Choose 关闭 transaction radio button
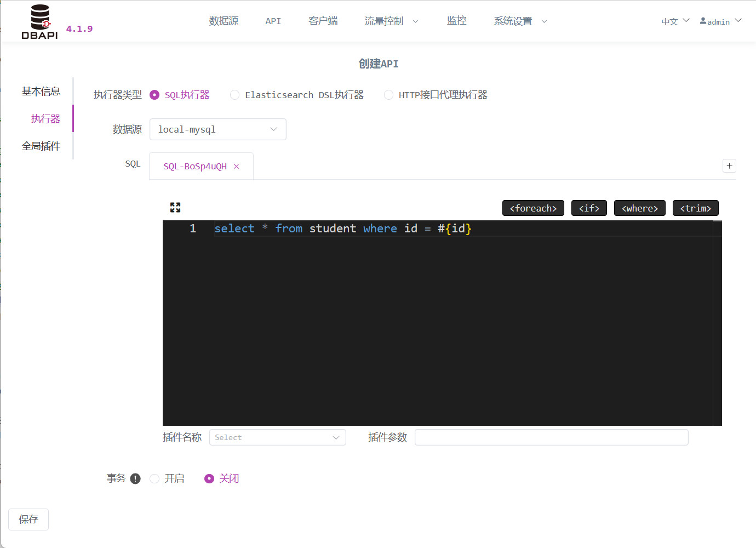Image resolution: width=756 pixels, height=548 pixels. click(209, 478)
